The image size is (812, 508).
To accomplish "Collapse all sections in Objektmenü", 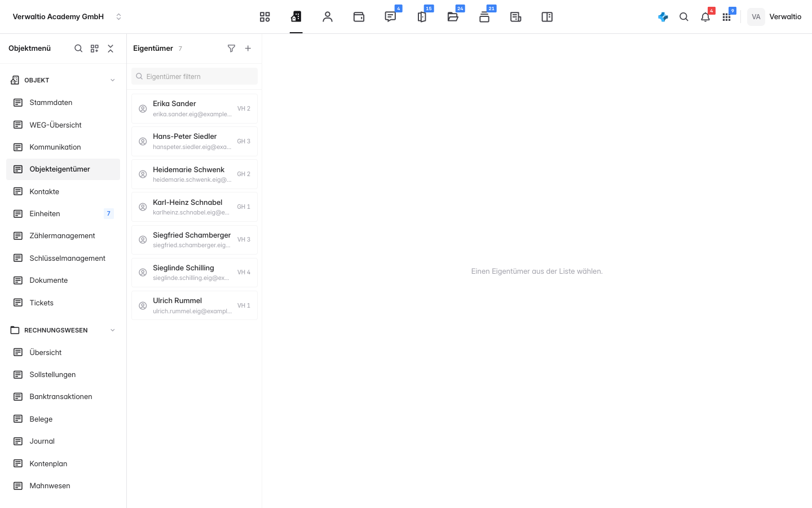I will (111, 49).
